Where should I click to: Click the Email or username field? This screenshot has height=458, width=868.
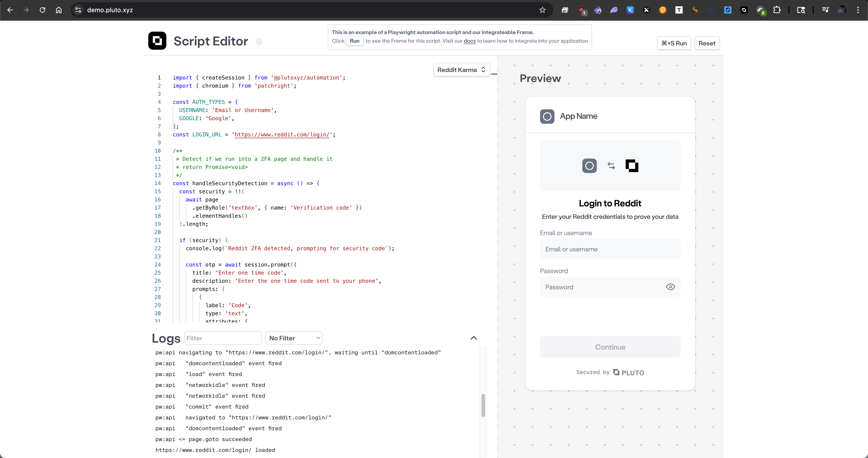pos(610,249)
